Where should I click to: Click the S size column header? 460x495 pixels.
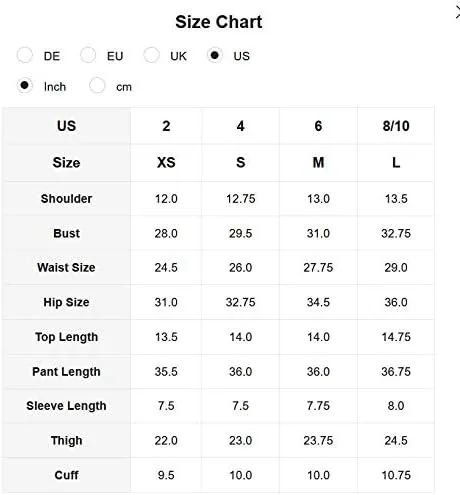240,163
